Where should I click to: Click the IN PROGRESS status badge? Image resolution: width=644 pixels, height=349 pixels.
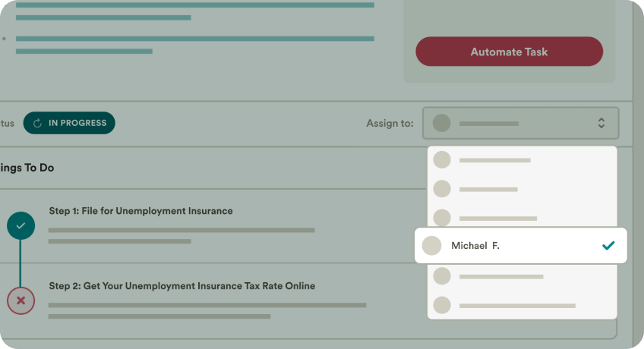69,123
